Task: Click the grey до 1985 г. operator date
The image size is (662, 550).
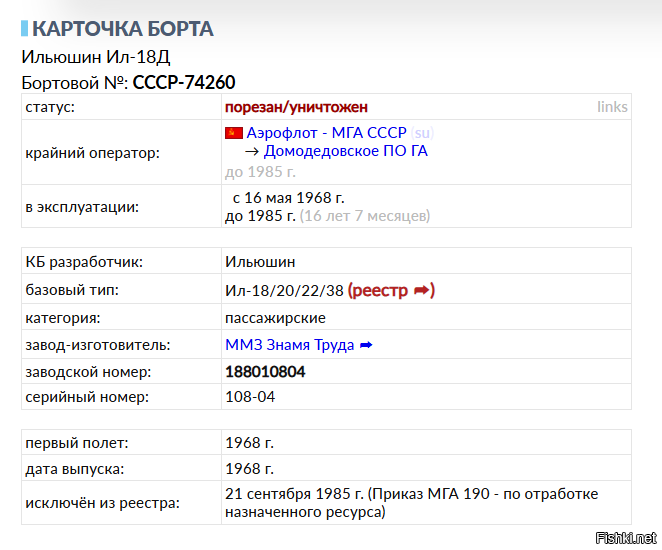Action: (x=260, y=172)
